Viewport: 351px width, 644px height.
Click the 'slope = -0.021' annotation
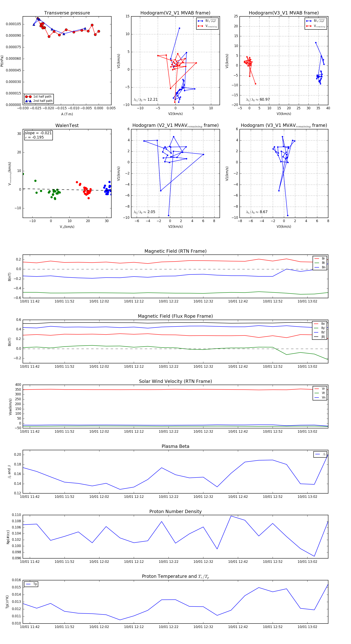pyautogui.click(x=38, y=133)
